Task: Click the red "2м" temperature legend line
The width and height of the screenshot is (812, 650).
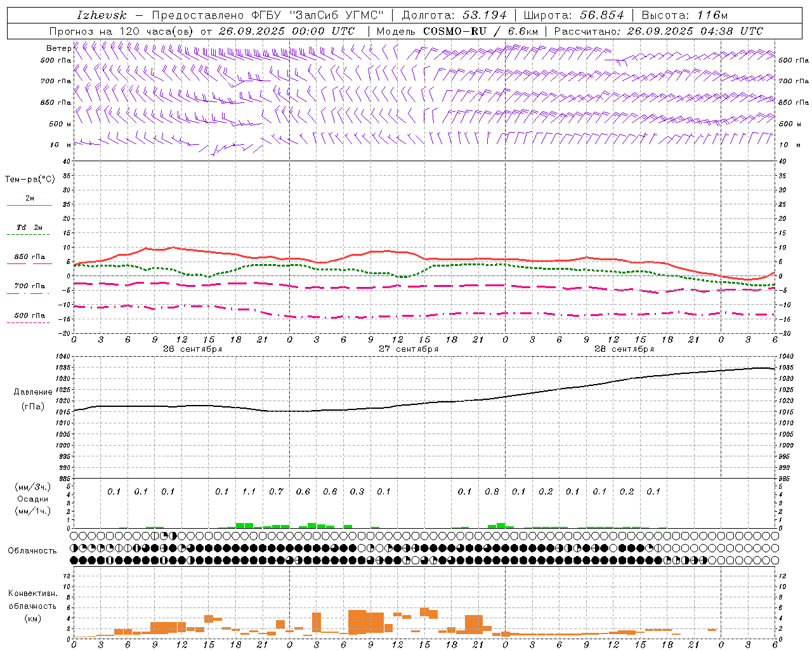Action: pos(29,205)
